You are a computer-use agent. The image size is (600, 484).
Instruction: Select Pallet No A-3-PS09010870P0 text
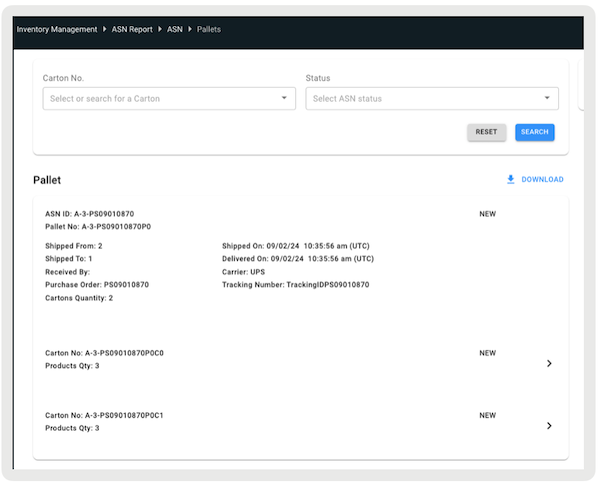(98, 227)
